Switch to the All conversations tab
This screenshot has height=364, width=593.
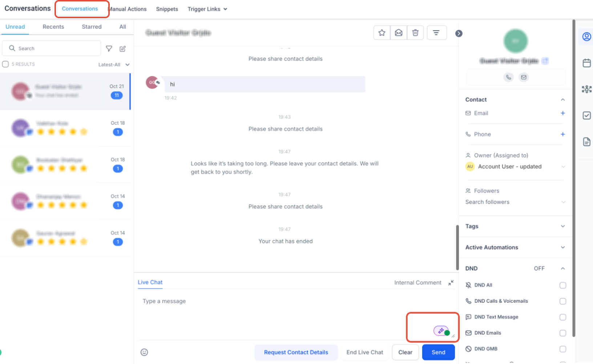123,27
